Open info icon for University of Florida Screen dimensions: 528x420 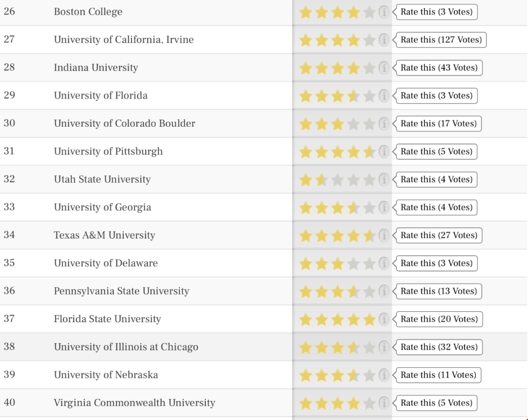(x=383, y=96)
